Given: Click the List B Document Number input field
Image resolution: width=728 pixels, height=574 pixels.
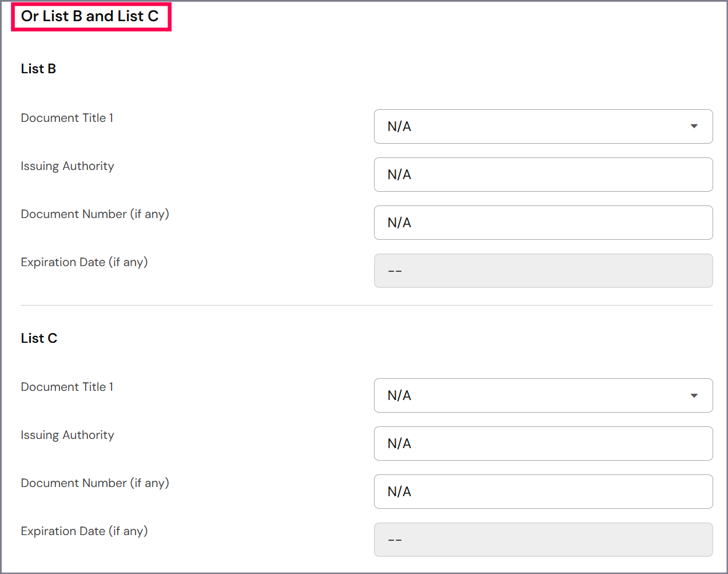Looking at the screenshot, I should pyautogui.click(x=543, y=223).
